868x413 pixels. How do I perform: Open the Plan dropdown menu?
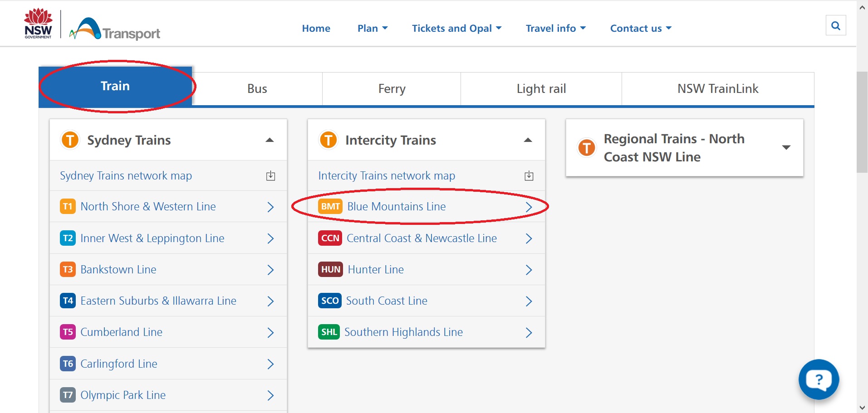(x=372, y=29)
